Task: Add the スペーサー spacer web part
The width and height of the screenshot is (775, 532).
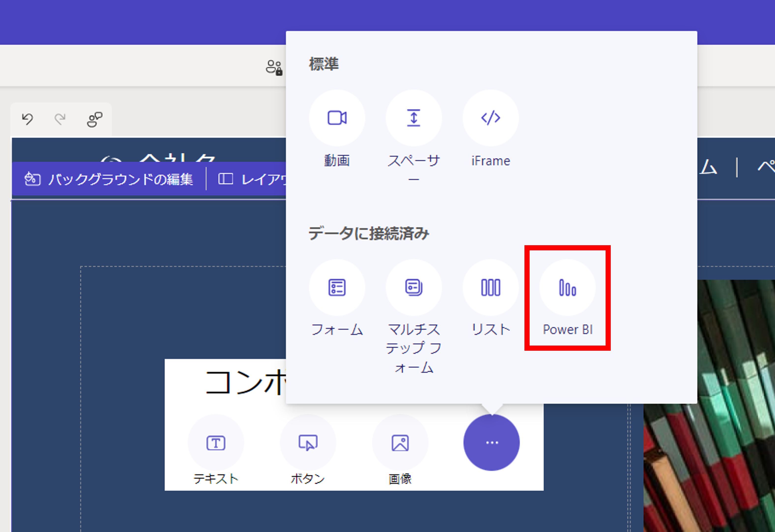Action: click(414, 118)
